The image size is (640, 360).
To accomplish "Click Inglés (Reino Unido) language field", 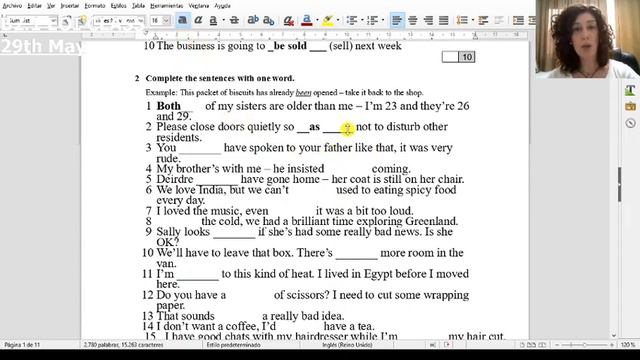I will (x=347, y=345).
